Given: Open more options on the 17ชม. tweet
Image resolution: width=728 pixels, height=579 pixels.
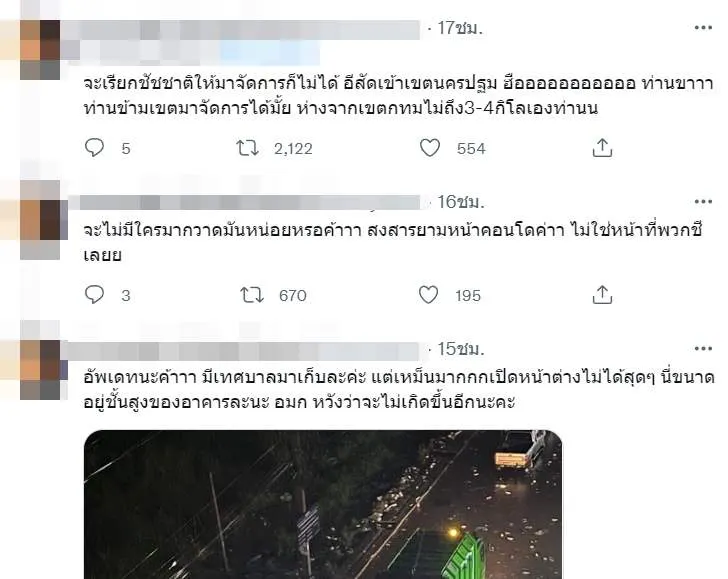Looking at the screenshot, I should click(x=703, y=28).
